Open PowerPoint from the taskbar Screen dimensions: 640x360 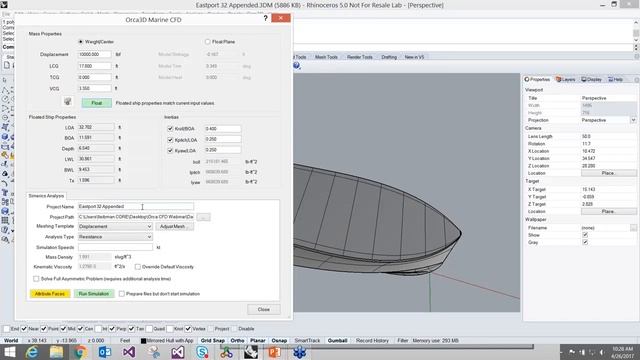tap(275, 352)
